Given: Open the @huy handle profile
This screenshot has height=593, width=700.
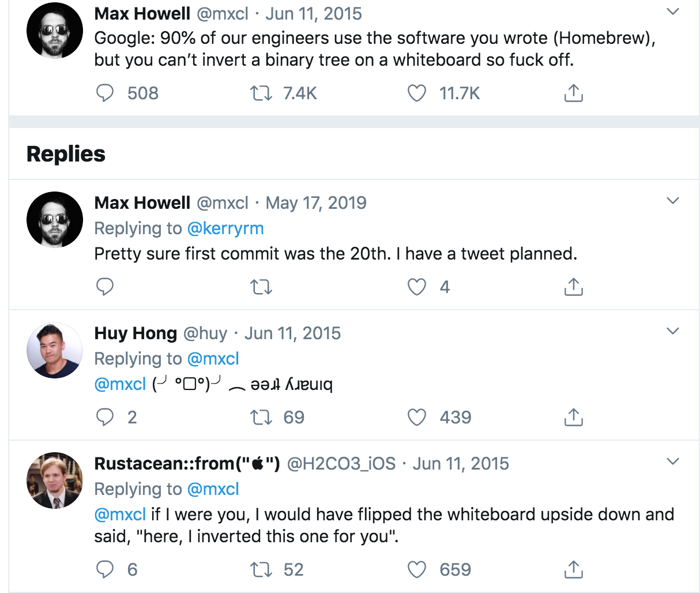Looking at the screenshot, I should [205, 333].
